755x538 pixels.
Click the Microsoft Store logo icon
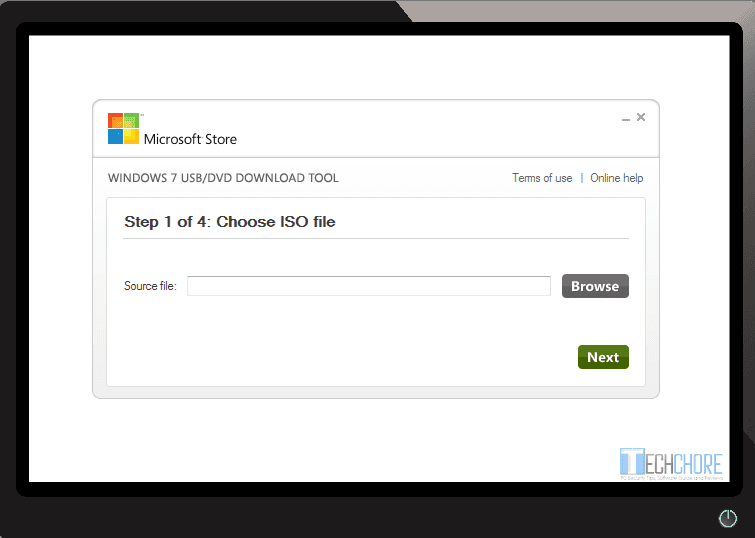(x=123, y=129)
